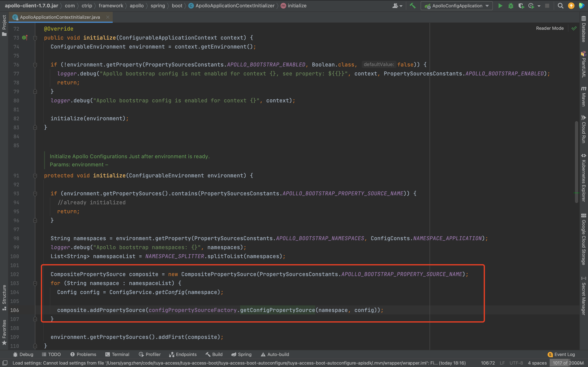The width and height of the screenshot is (588, 367).
Task: Expand the boot breadcrumb in navigation bar
Action: click(178, 6)
